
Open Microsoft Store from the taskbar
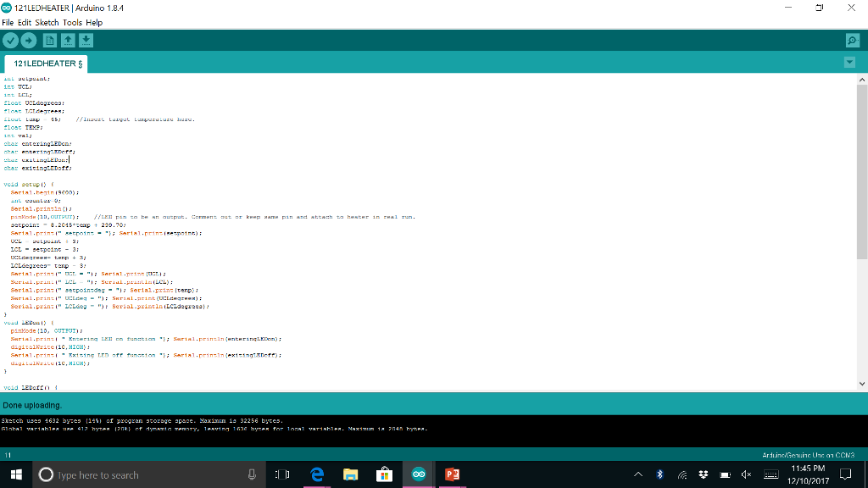point(384,475)
